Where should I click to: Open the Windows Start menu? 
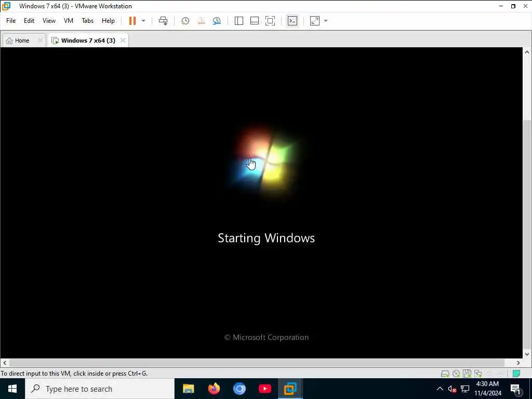pyautogui.click(x=12, y=389)
